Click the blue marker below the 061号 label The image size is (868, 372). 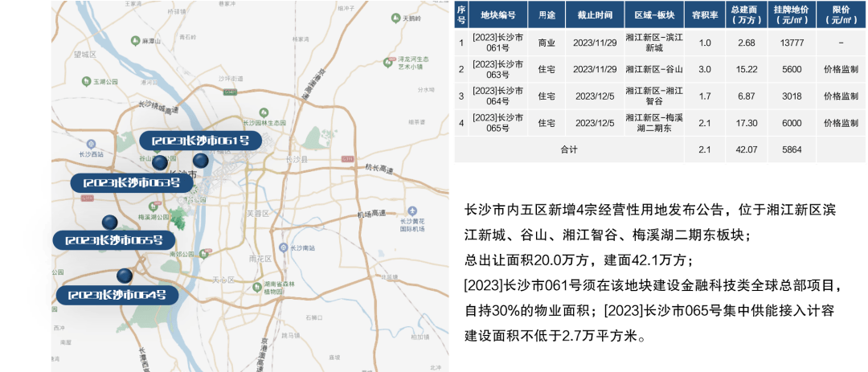[199, 161]
